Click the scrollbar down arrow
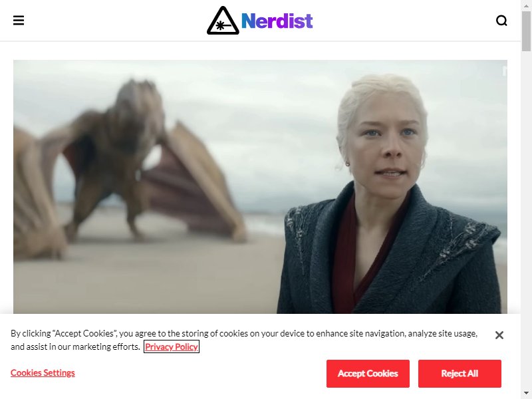 click(x=526, y=394)
